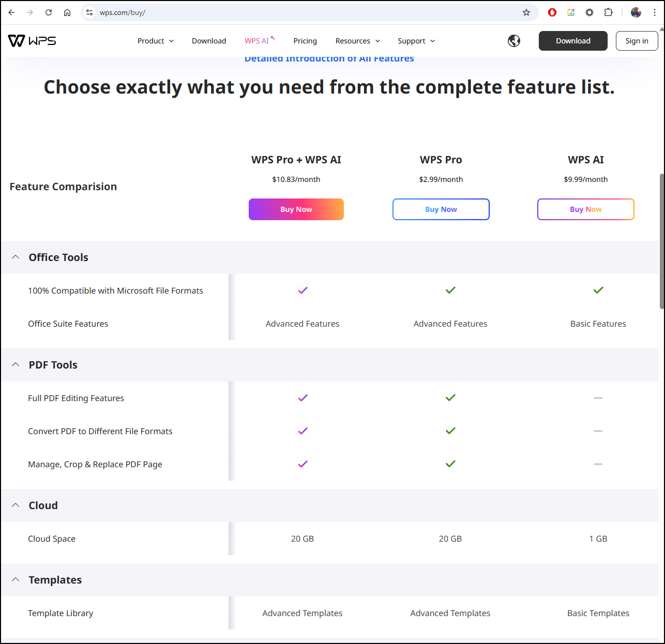Click the 'Office Suite Features' row label
The width and height of the screenshot is (665, 644).
68,324
